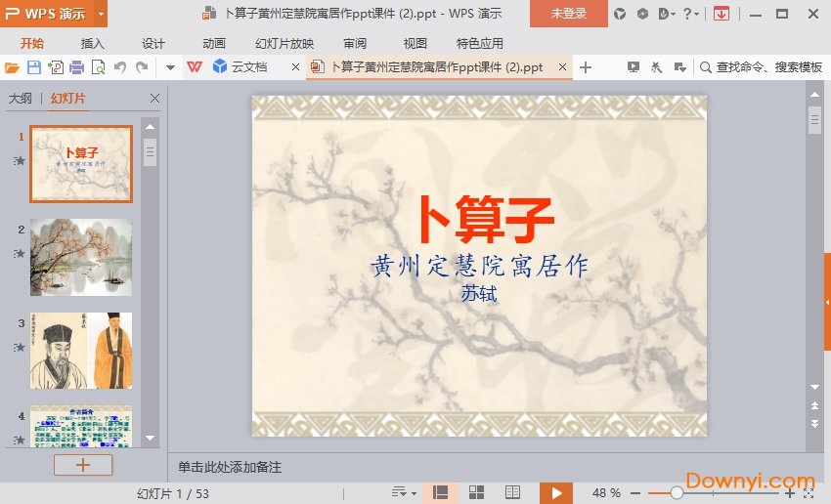Select slide 4 text thumbnail
This screenshot has width=831, height=504.
pyautogui.click(x=81, y=426)
